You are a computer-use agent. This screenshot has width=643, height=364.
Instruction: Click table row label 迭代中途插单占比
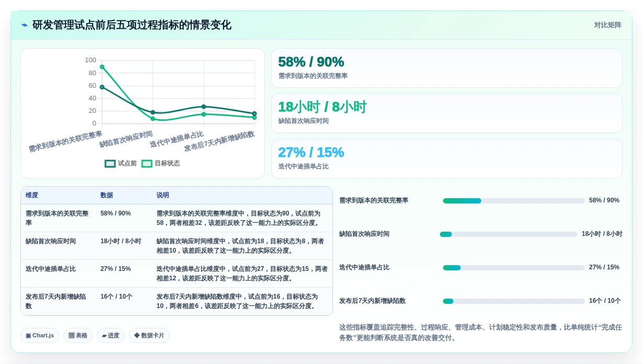51,269
